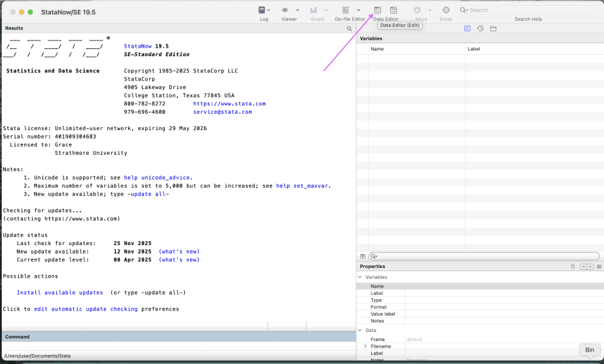Open the More dropdown arrow
604x364 pixels.
coord(430,10)
